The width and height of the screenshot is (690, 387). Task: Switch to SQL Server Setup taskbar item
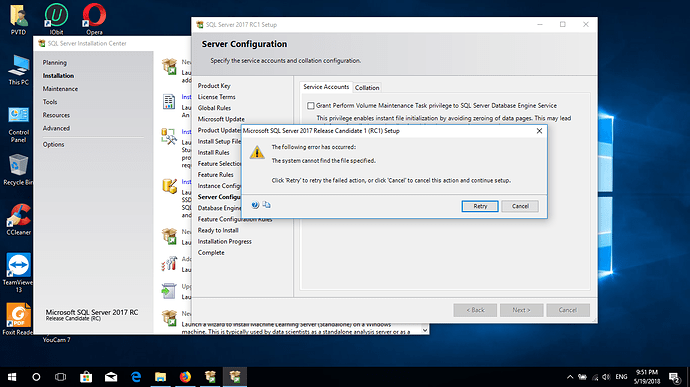(x=235, y=377)
